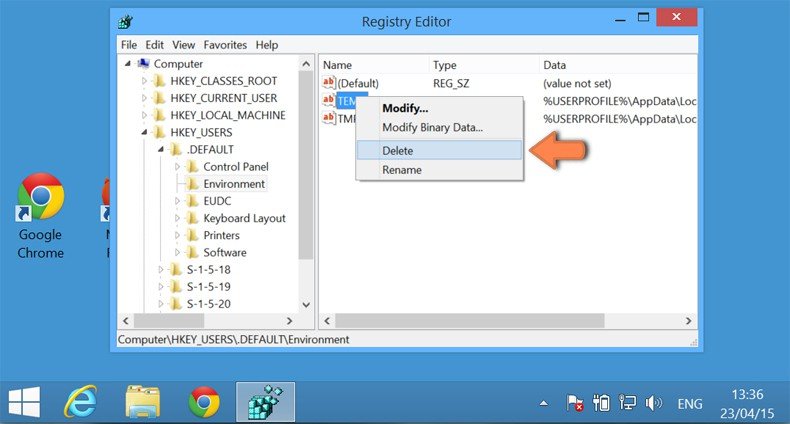The image size is (790, 424).
Task: Open the File menu
Action: 128,45
